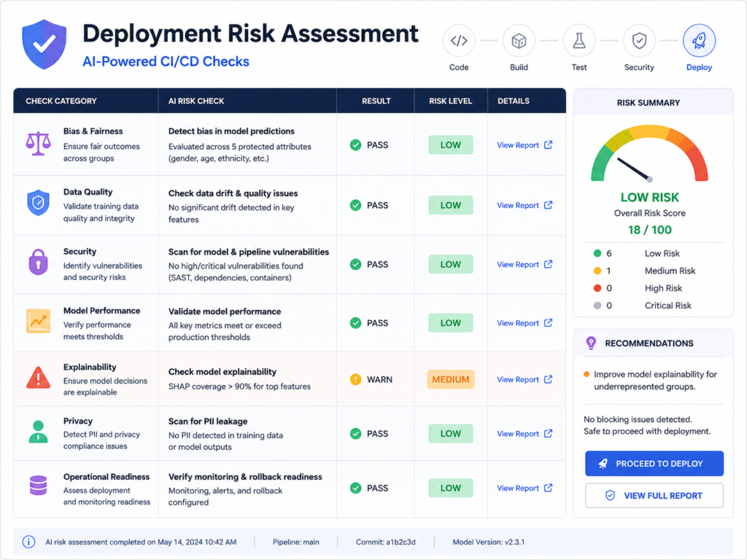The height and width of the screenshot is (560, 747).
Task: Click the orange WARN icon for Explainability
Action: 355,379
